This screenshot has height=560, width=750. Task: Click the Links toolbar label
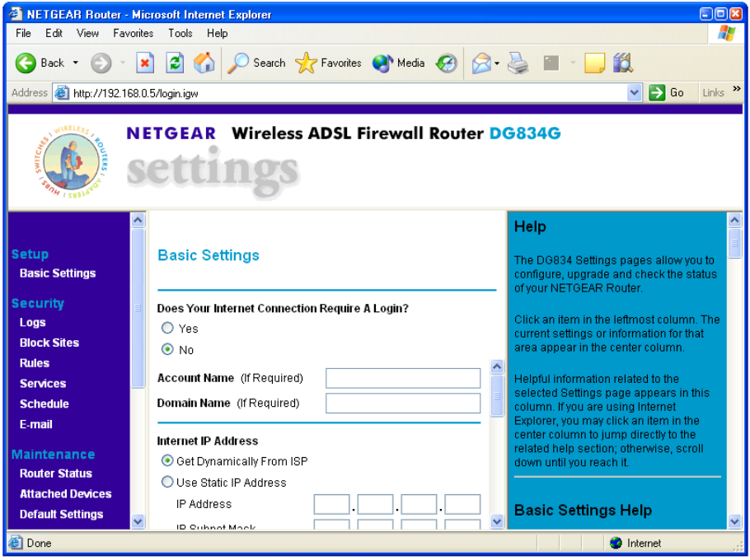click(x=713, y=93)
